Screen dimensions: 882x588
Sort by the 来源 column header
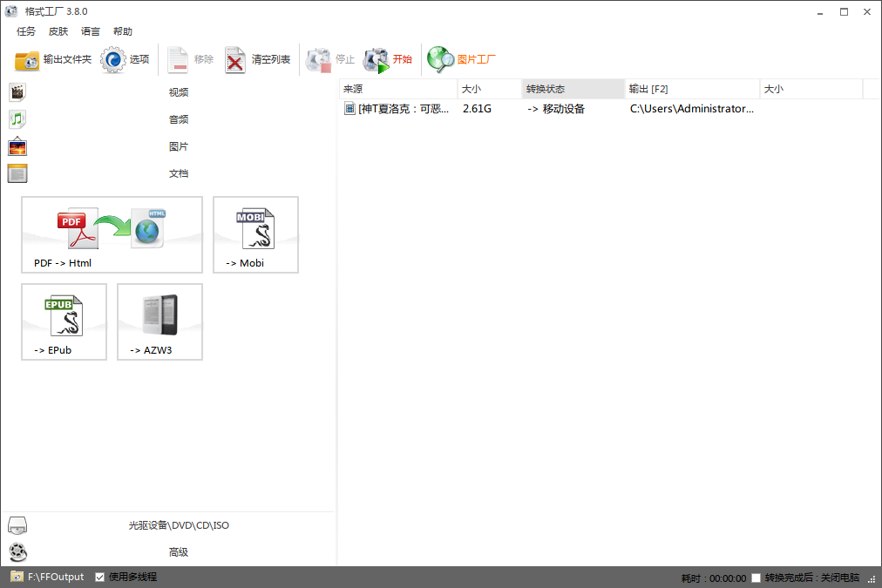pyautogui.click(x=399, y=89)
